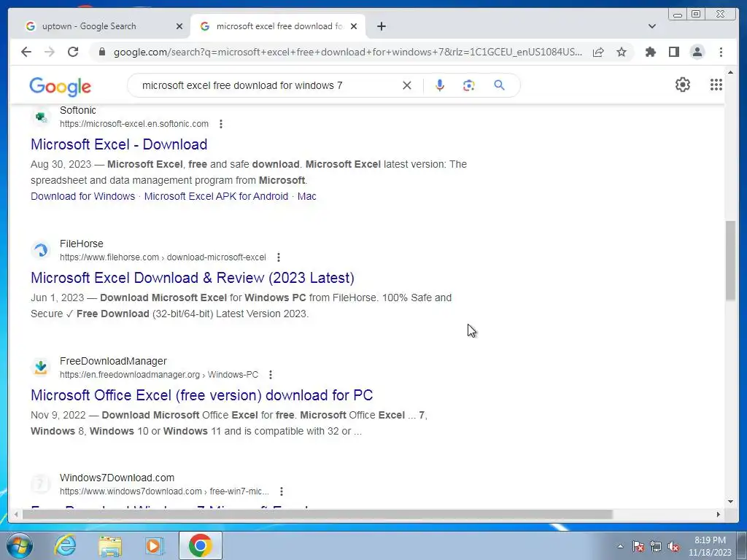
Task: Show hidden tray icons arrow
Action: 620,546
